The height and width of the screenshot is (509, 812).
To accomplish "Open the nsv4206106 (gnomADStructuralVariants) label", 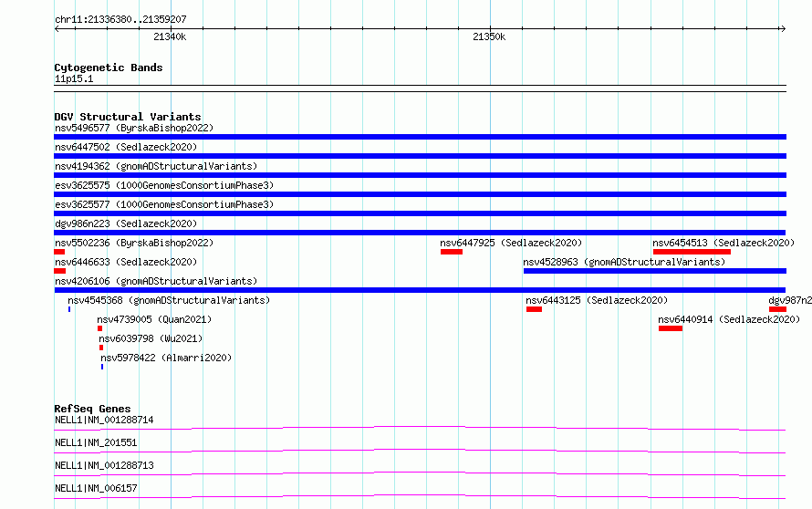I will (x=156, y=281).
